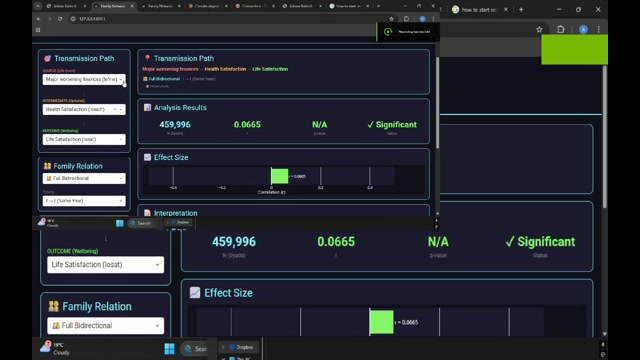Click the small window vertical scrollbar
Image resolution: width=640 pixels, height=360 pixels.
click(x=438, y=103)
